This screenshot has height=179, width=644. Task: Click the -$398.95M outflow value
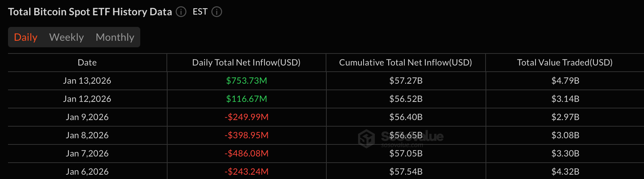pos(247,135)
